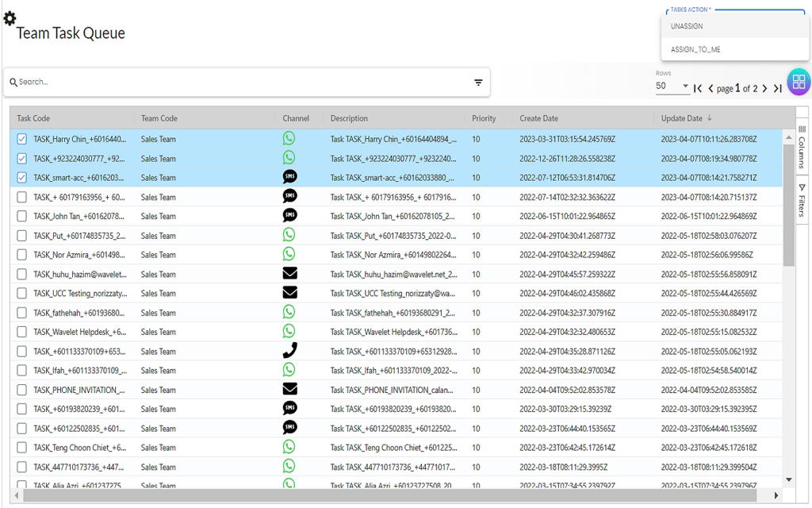
Task: Click into the Search input field
Action: (x=238, y=82)
